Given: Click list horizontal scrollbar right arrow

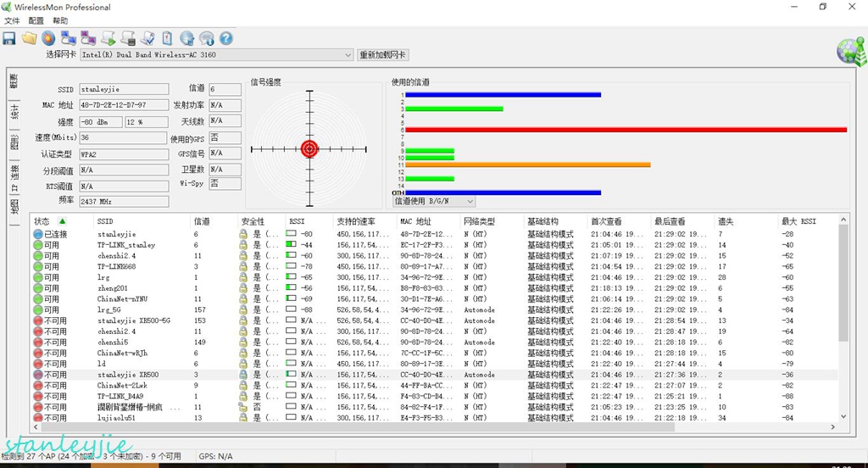Looking at the screenshot, I should 832,427.
